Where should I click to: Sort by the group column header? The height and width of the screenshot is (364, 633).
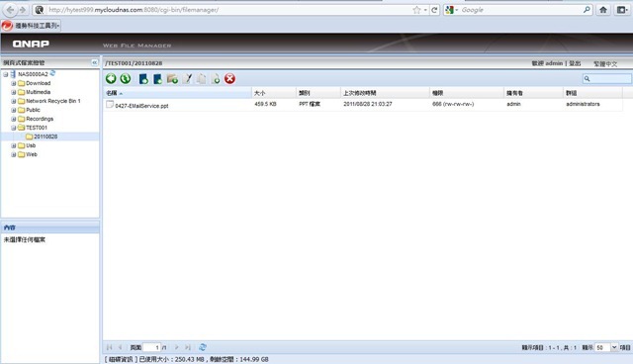(592, 93)
